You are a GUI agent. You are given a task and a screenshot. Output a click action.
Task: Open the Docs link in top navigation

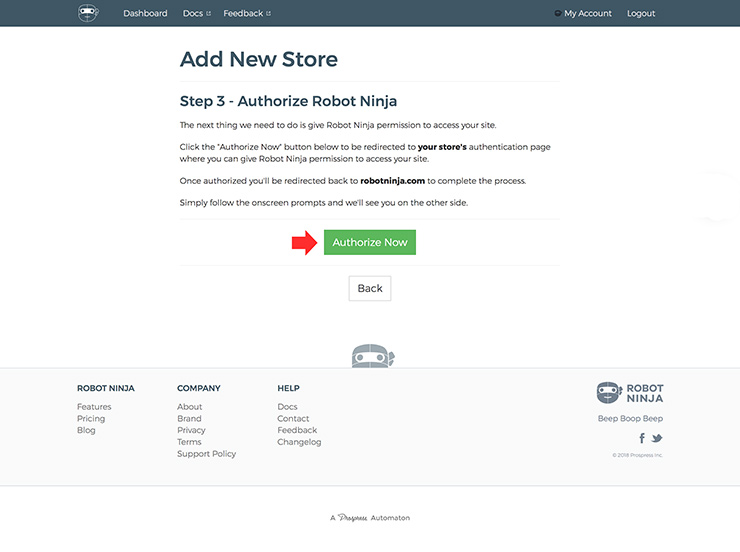pyautogui.click(x=197, y=13)
